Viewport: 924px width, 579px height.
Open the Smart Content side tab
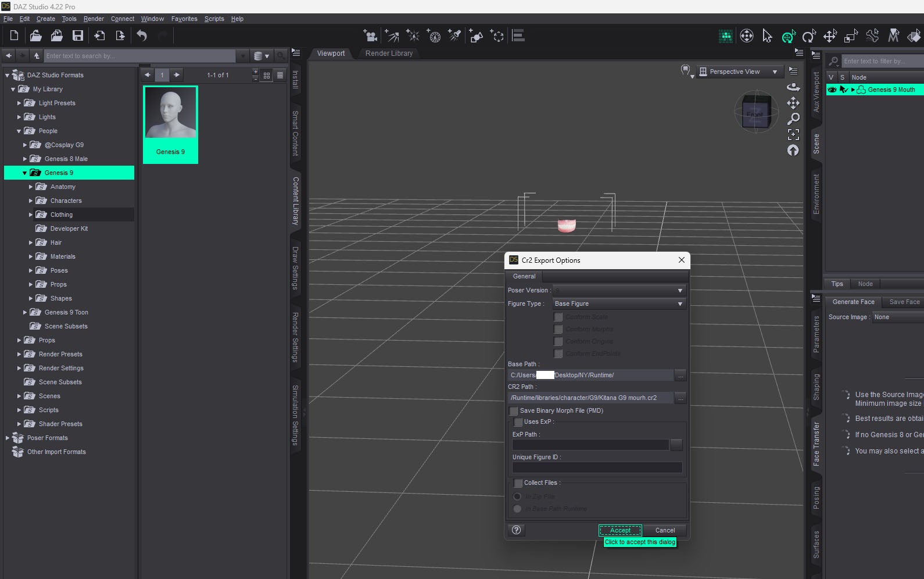point(295,133)
